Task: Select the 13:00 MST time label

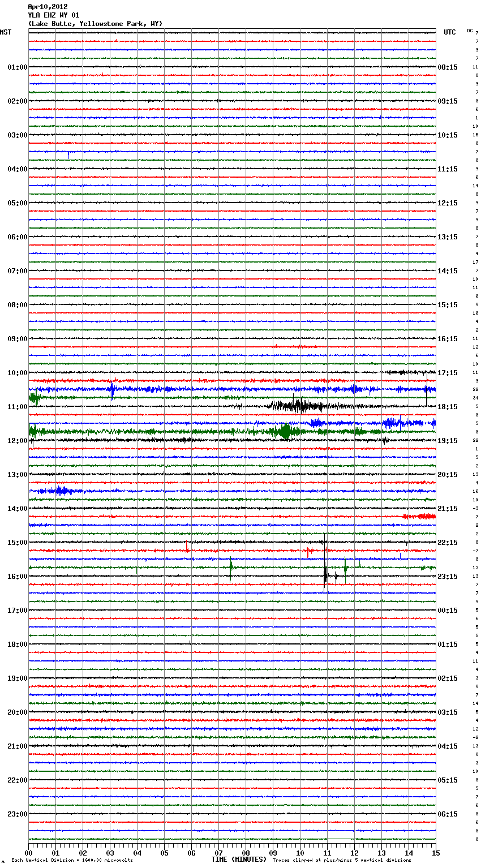Action: (17, 475)
